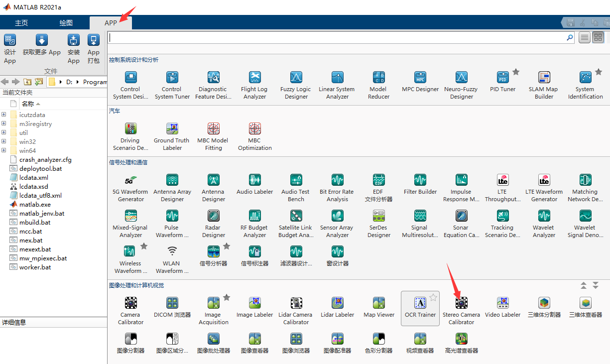The width and height of the screenshot is (610, 364).
Task: Open Fuzzy Logic Designer
Action: [296, 85]
